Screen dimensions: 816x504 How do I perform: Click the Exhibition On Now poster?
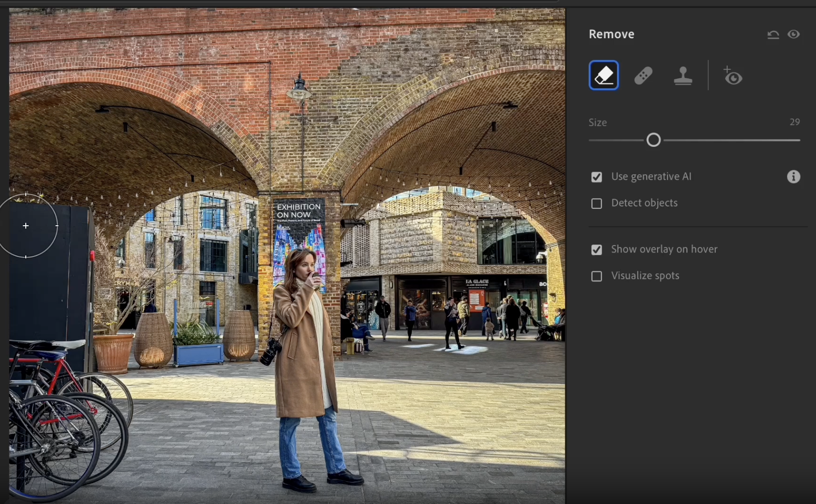coord(299,233)
